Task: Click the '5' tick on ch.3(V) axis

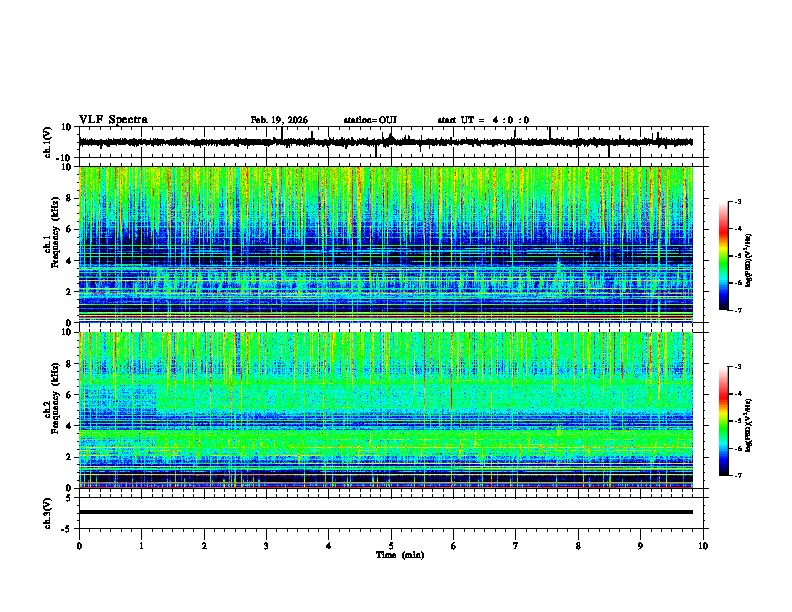Action: click(70, 498)
